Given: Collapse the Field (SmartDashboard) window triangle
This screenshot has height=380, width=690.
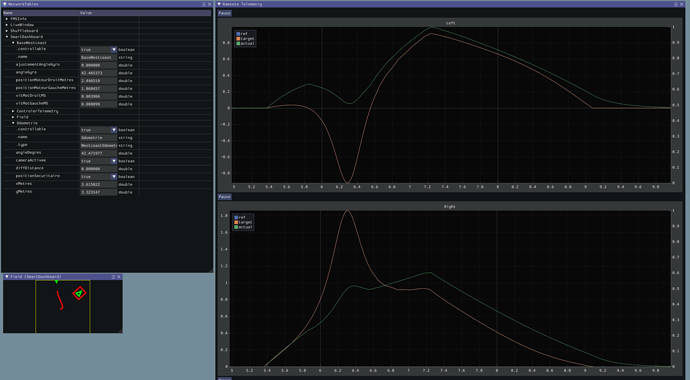Looking at the screenshot, I should [7, 277].
